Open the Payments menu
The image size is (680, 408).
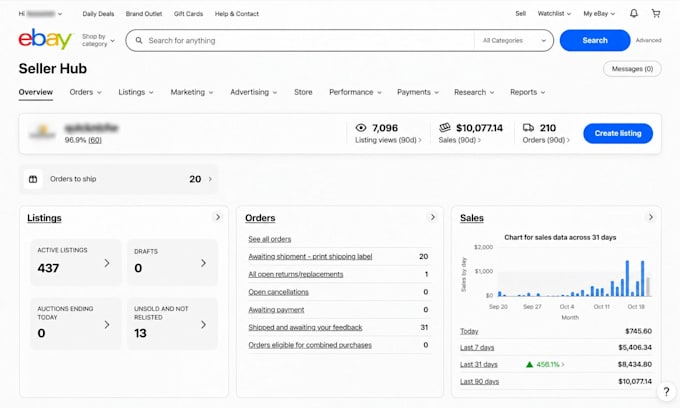pos(418,92)
